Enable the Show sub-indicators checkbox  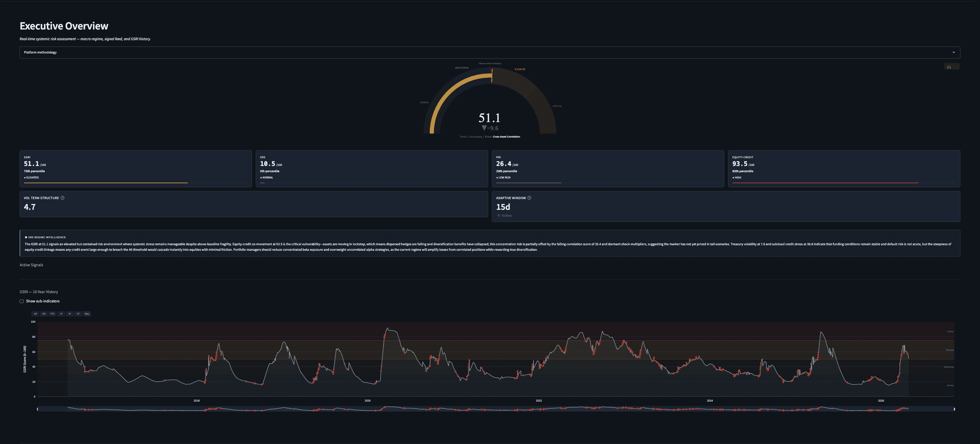(22, 301)
